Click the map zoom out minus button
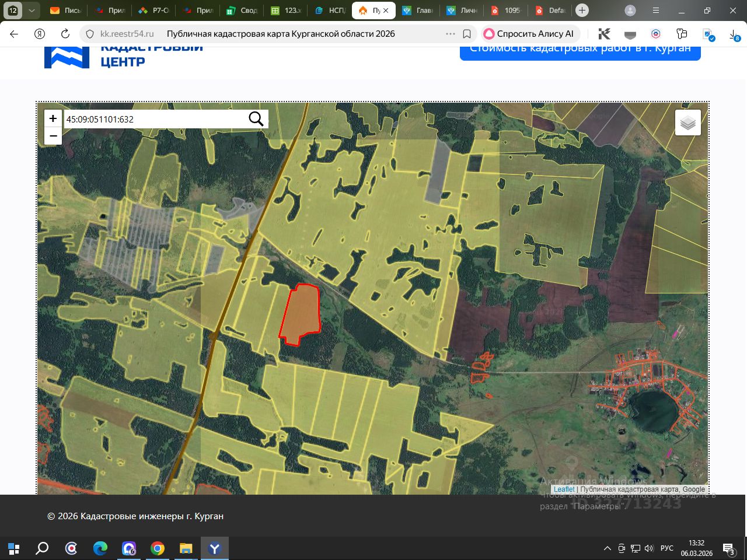 (x=53, y=136)
